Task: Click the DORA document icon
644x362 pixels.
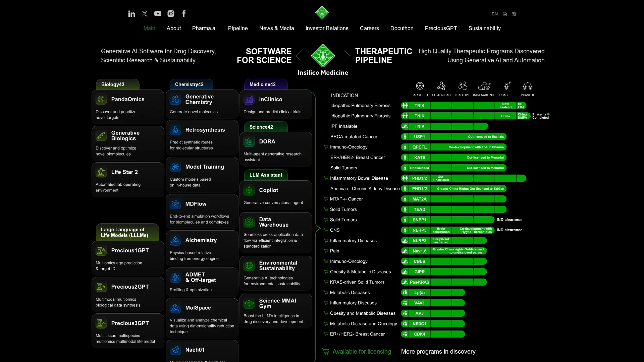Action: pos(249,142)
